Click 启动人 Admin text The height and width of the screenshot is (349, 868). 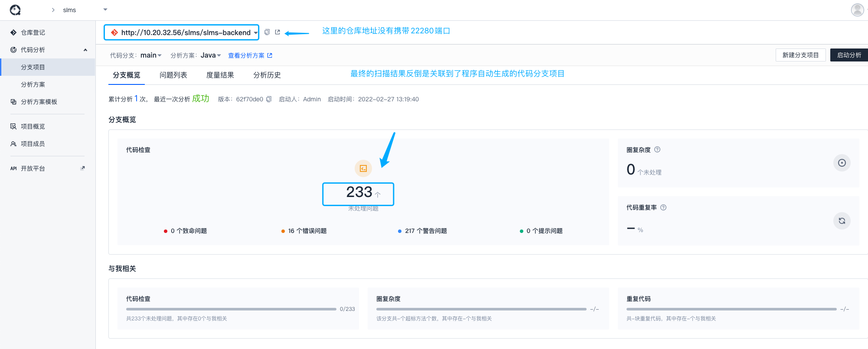[x=300, y=99]
